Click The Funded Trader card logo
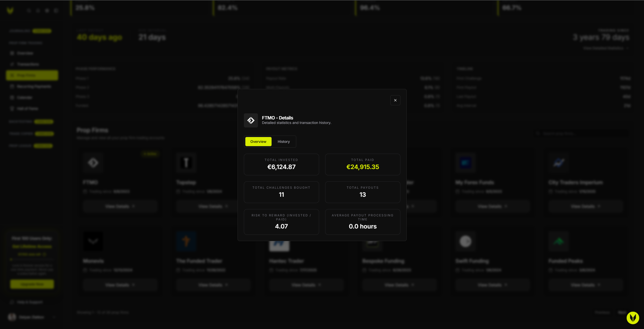The width and height of the screenshot is (644, 329). pyautogui.click(x=186, y=241)
